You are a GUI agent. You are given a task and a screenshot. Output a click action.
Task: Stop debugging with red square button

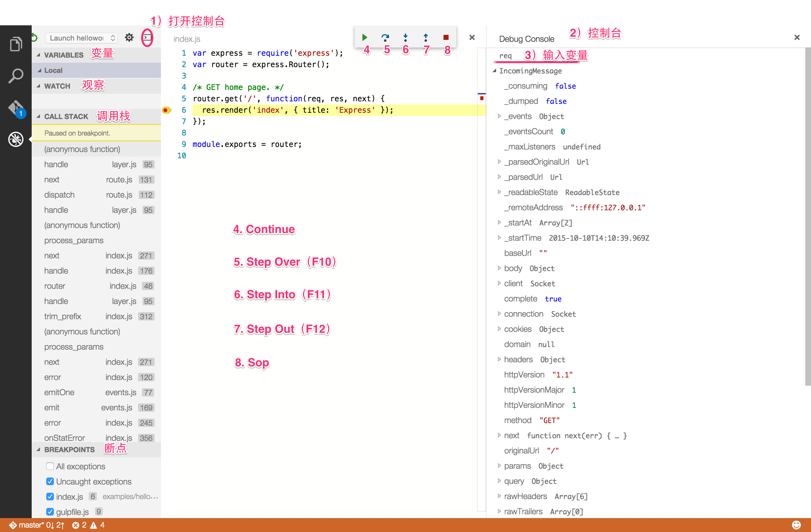tap(446, 37)
